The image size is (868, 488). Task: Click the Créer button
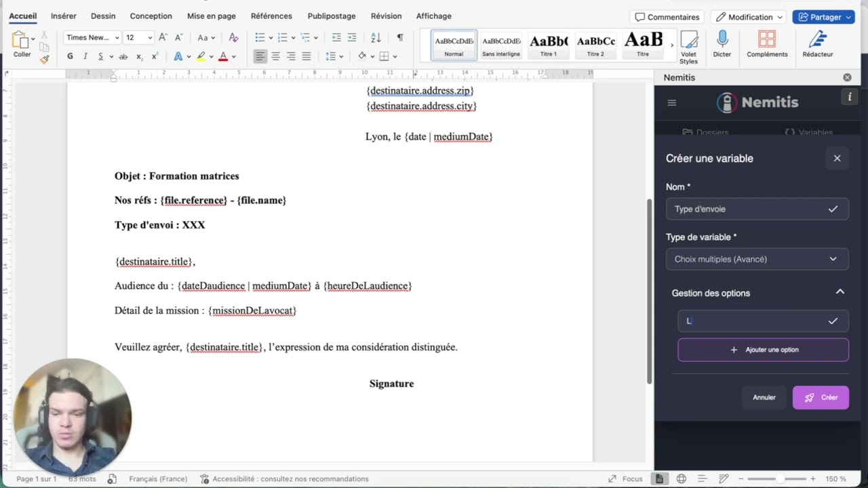(x=821, y=397)
